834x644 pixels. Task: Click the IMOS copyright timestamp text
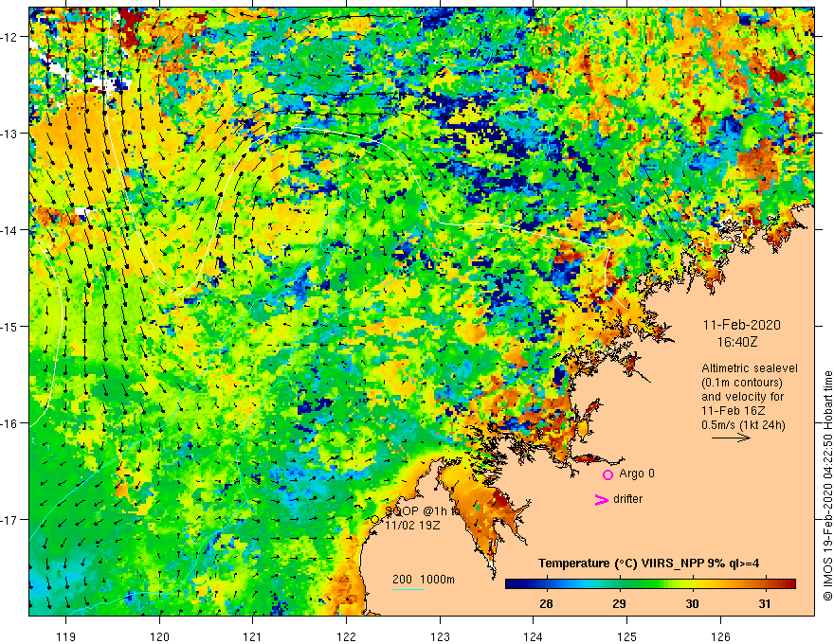(827, 486)
